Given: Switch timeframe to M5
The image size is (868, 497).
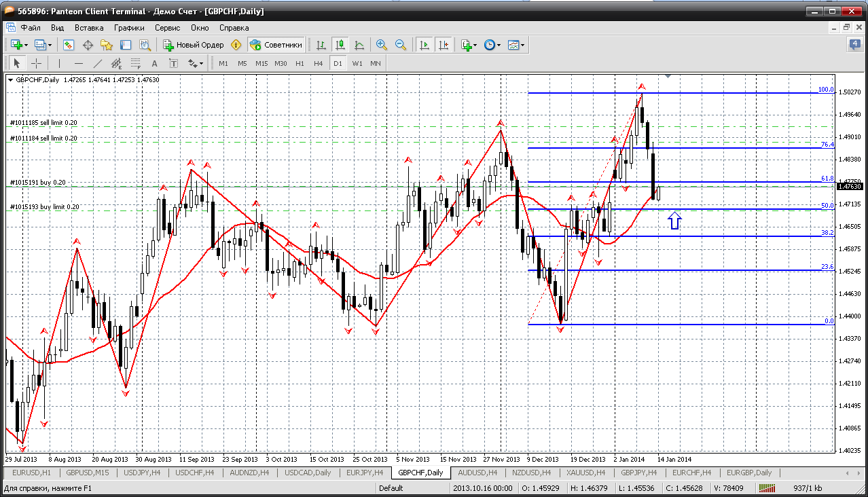Looking at the screenshot, I should click(242, 63).
